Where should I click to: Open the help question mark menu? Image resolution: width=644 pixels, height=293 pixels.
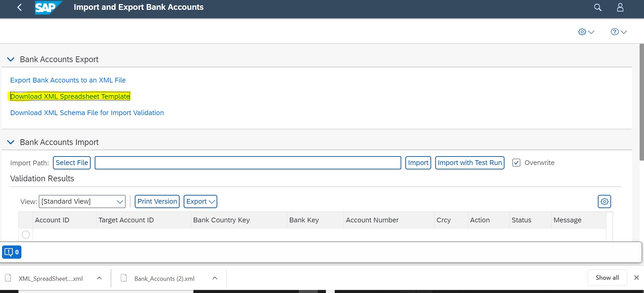[618, 32]
